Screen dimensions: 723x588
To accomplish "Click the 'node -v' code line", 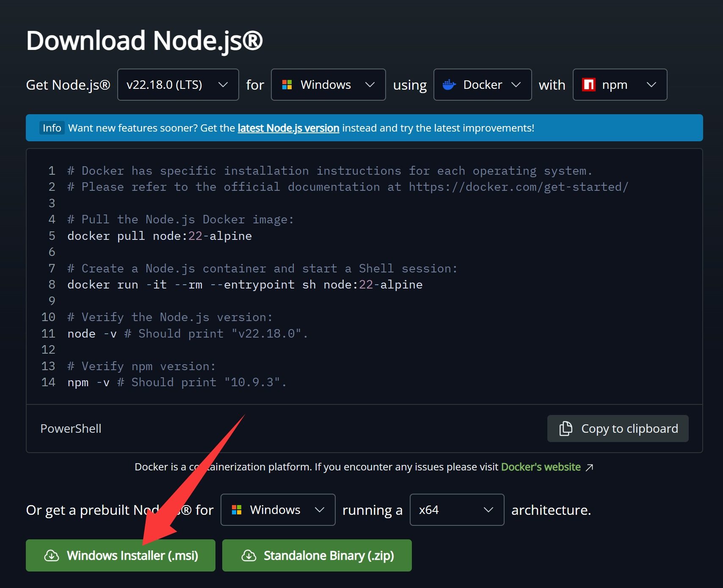I will [x=188, y=333].
